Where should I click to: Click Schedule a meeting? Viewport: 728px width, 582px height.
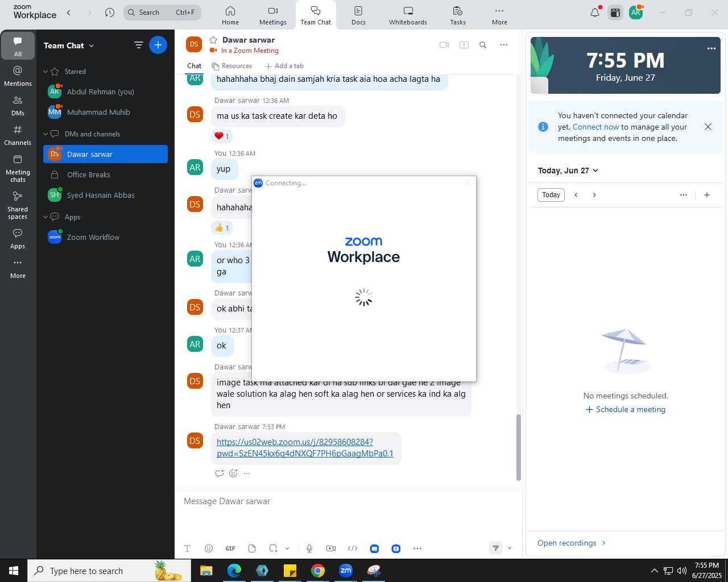[626, 409]
